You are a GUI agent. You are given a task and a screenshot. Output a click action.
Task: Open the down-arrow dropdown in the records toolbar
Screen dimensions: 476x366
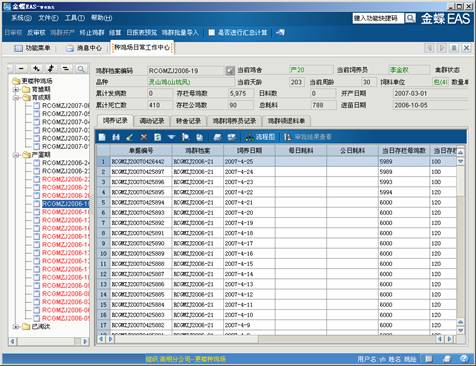pyautogui.click(x=171, y=137)
